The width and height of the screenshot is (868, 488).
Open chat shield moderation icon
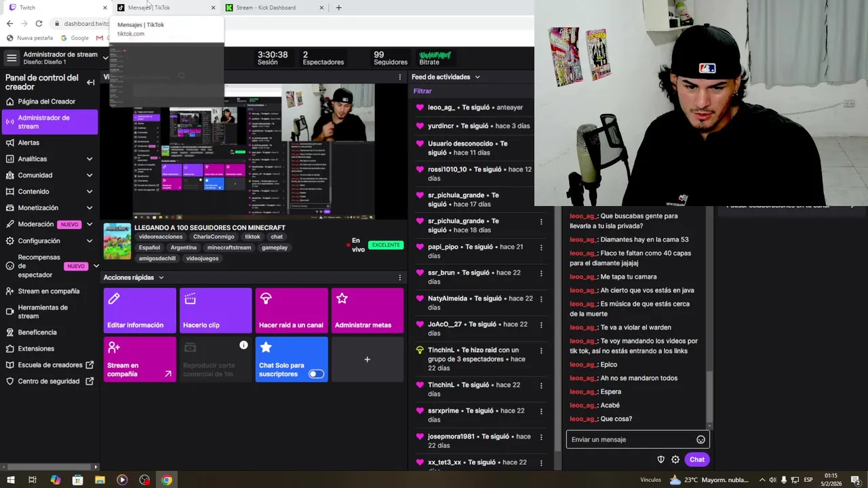[x=660, y=460]
